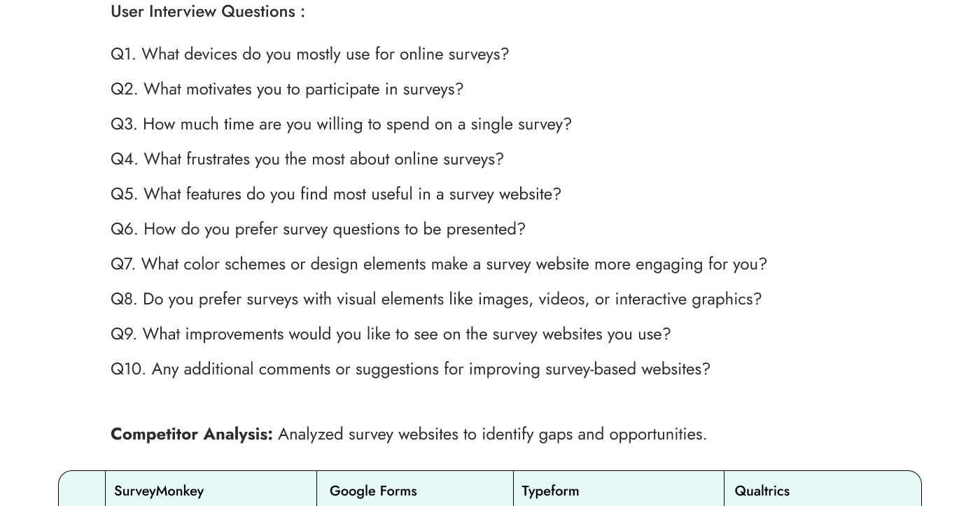980x506 pixels.
Task: Click Q3 about time spent per survey
Action: tap(341, 125)
